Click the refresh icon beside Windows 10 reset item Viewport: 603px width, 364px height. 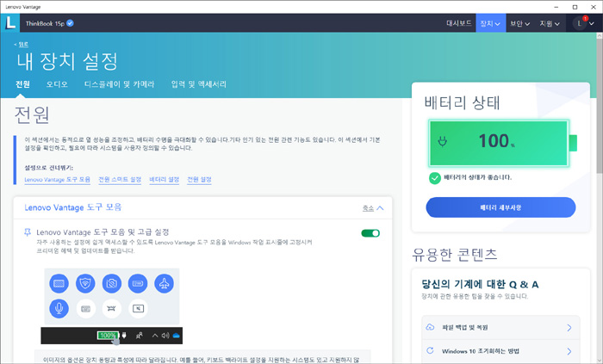click(x=430, y=350)
